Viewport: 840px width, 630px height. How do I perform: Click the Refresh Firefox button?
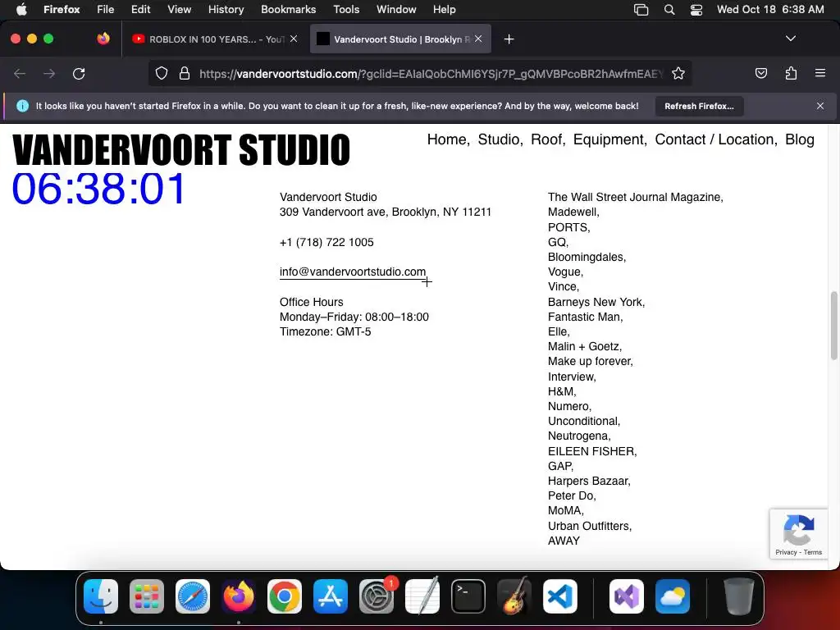pyautogui.click(x=699, y=106)
